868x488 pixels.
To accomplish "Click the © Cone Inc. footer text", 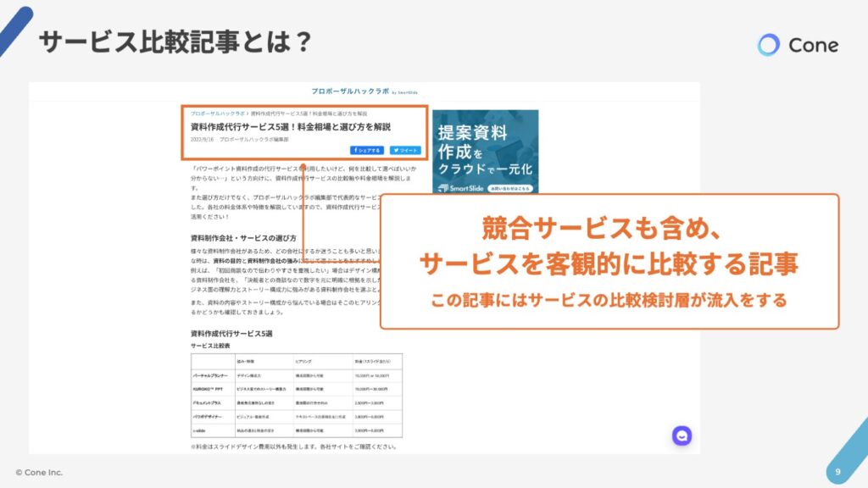I will pos(39,473).
